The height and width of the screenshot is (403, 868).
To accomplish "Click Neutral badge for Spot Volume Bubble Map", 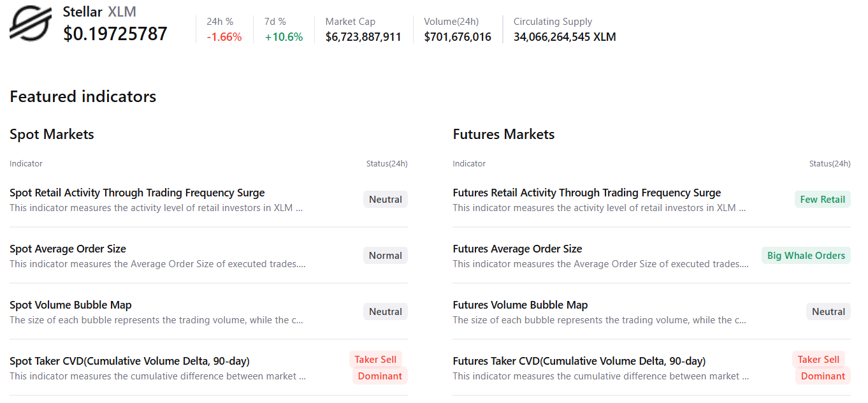I will click(x=386, y=312).
